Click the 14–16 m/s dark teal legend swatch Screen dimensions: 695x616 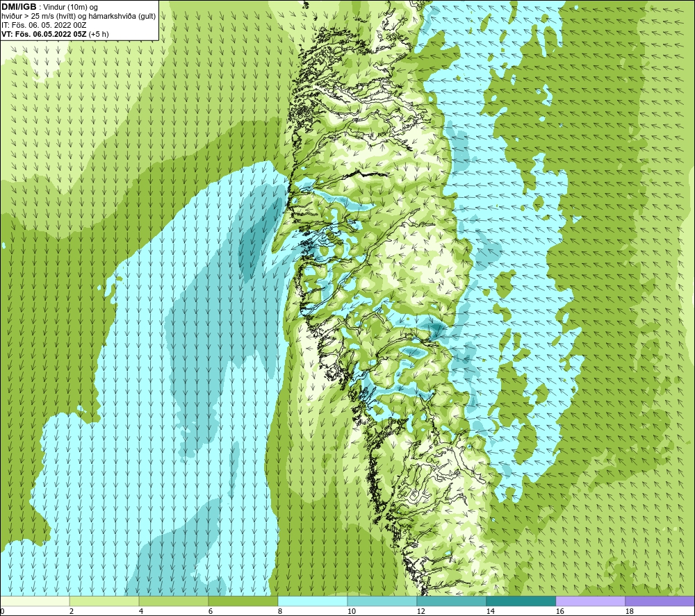[x=521, y=601]
